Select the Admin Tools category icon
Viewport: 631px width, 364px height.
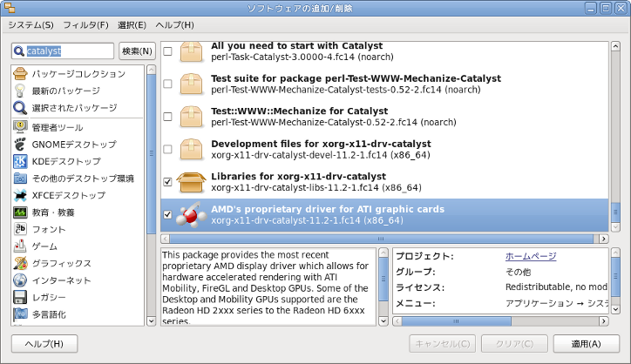(x=21, y=127)
